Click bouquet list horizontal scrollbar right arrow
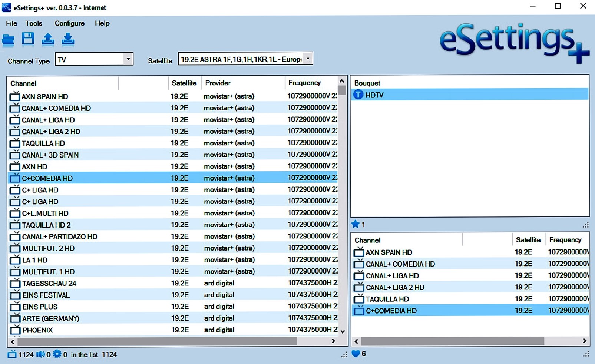The image size is (595, 364). 585,341
